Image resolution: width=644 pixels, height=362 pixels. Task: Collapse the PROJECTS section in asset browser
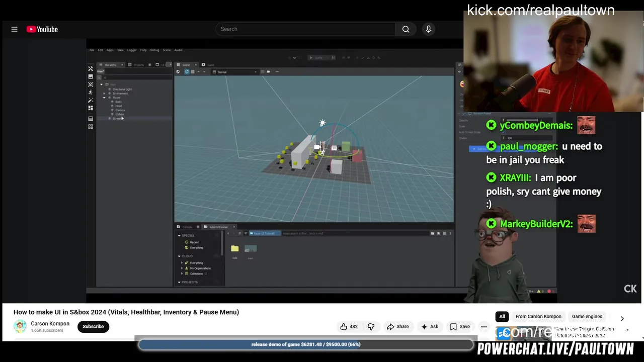click(x=179, y=282)
